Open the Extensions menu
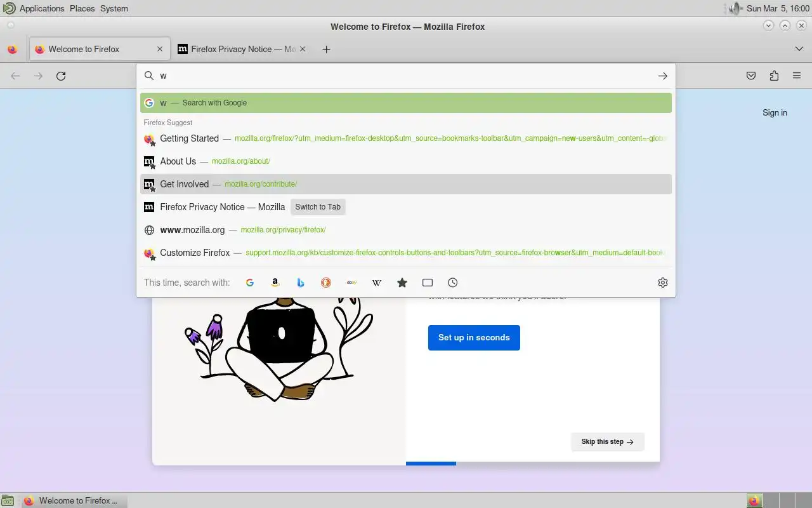This screenshot has width=812, height=508. pyautogui.click(x=774, y=76)
